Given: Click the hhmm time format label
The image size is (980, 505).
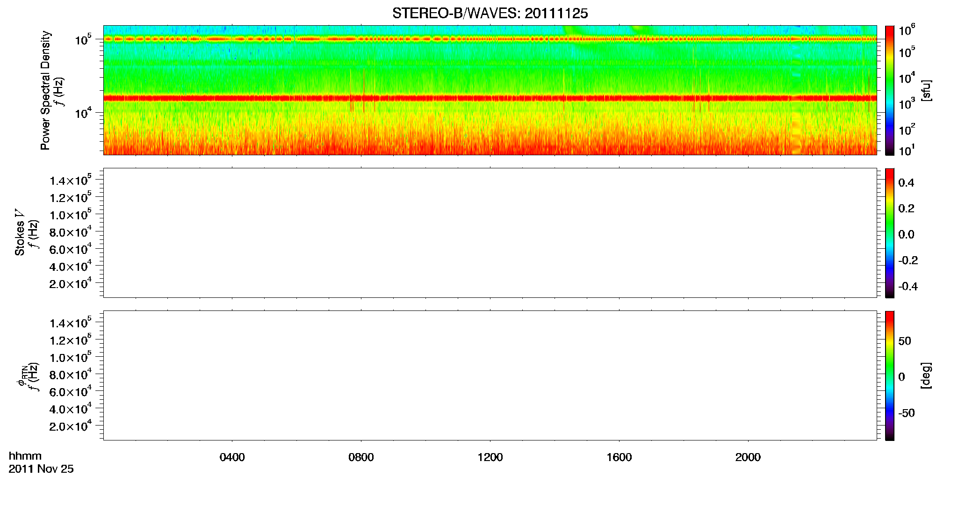Looking at the screenshot, I should [25, 456].
